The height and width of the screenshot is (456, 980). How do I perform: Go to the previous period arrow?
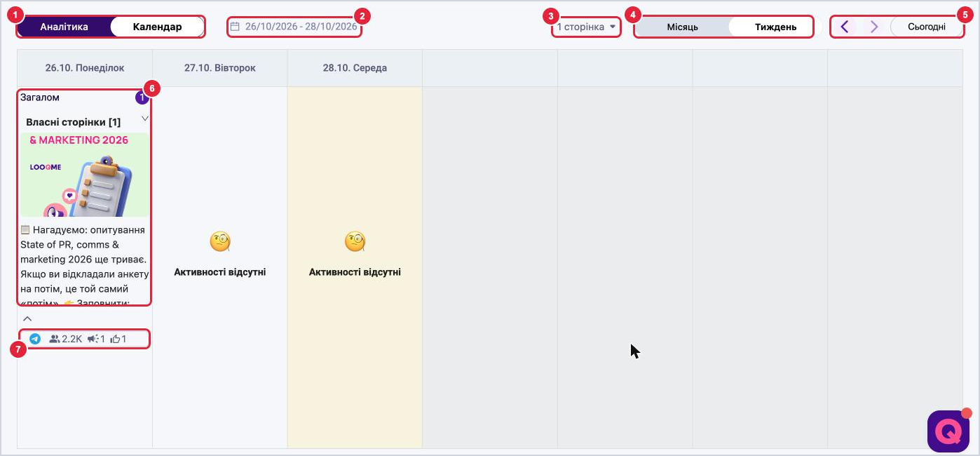(x=845, y=27)
